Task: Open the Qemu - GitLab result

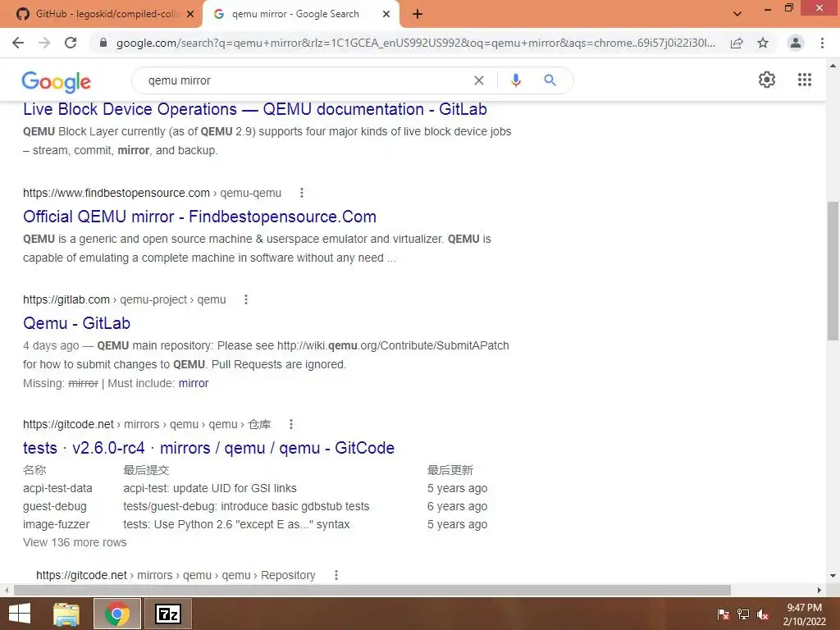Action: [x=76, y=323]
